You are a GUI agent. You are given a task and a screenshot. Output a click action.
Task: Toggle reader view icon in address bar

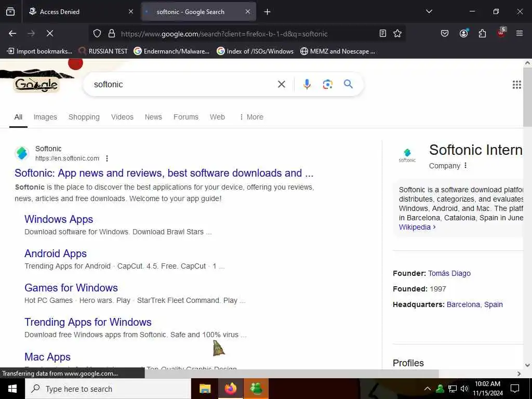click(x=383, y=33)
